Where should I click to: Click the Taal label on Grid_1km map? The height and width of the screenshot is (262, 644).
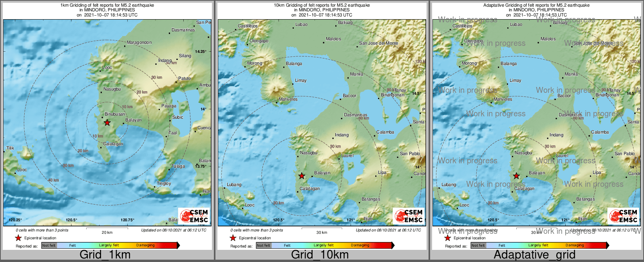tap(173, 133)
